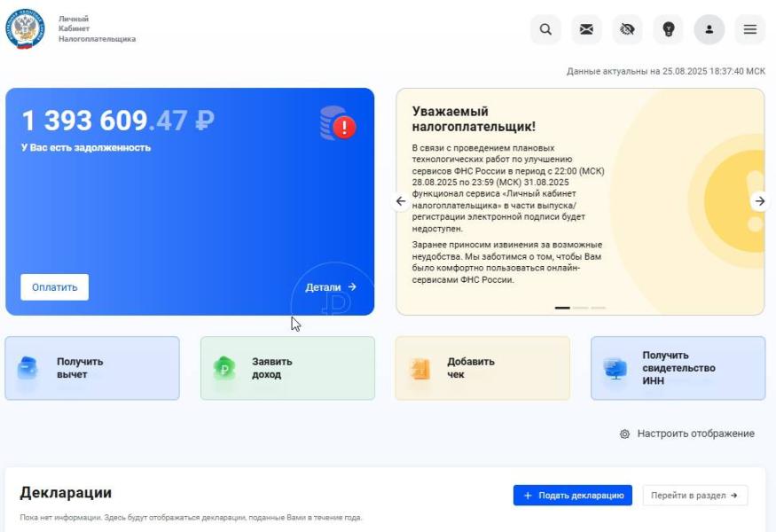Screen dimensions: 776x532
Task: Go to Перейти в раздел link
Action: [694, 496]
